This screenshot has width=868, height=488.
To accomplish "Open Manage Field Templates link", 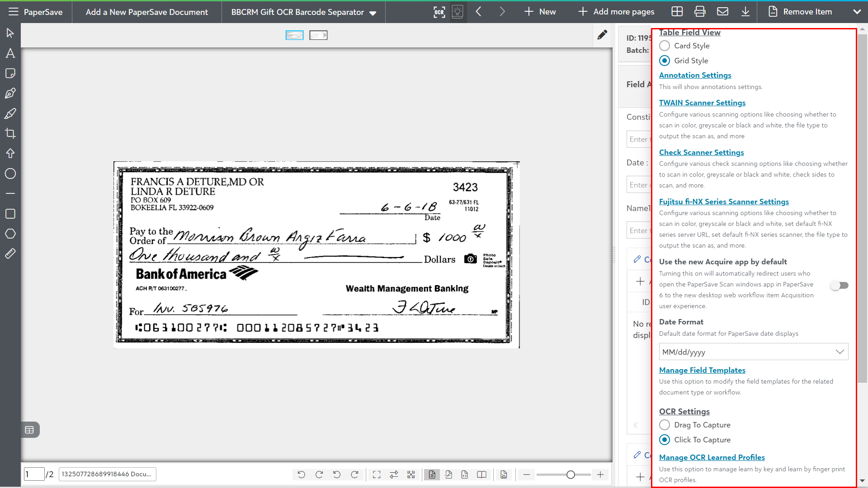I will [702, 370].
